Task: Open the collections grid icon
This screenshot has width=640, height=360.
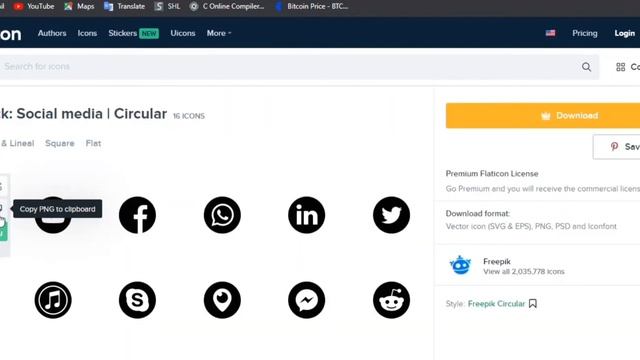Action: point(620,67)
